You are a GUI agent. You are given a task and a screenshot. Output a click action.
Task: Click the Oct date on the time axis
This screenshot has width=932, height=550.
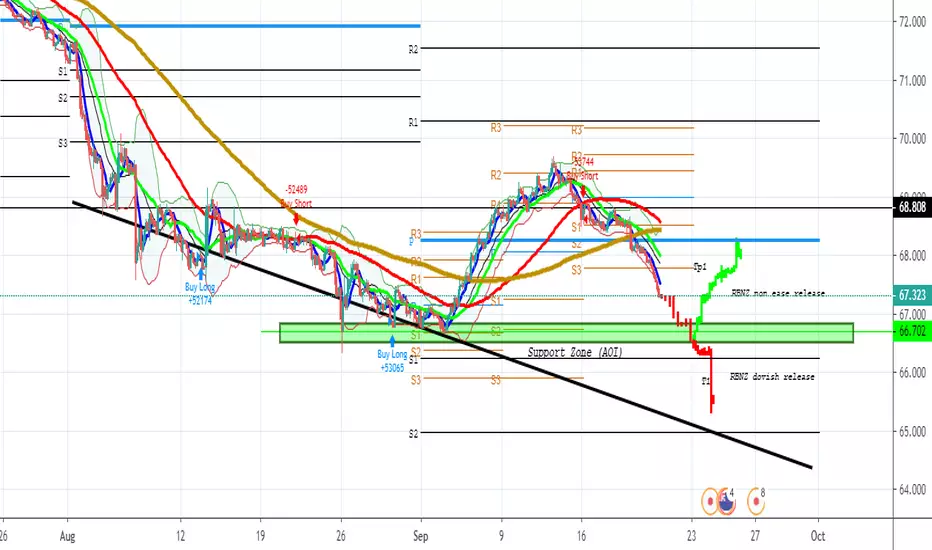coord(818,536)
